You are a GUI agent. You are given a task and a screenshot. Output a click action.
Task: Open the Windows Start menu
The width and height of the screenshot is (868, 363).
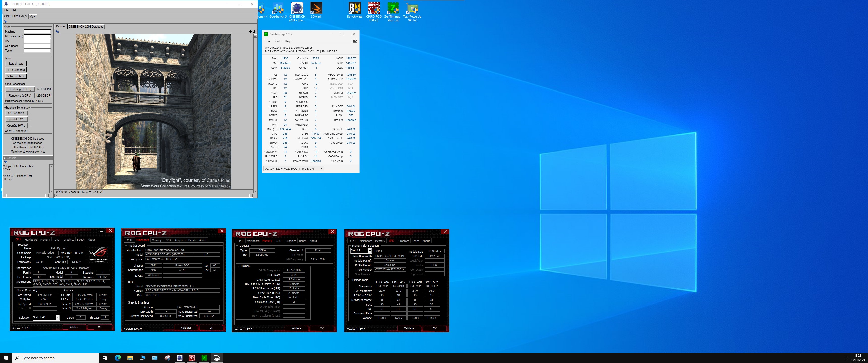(6, 358)
